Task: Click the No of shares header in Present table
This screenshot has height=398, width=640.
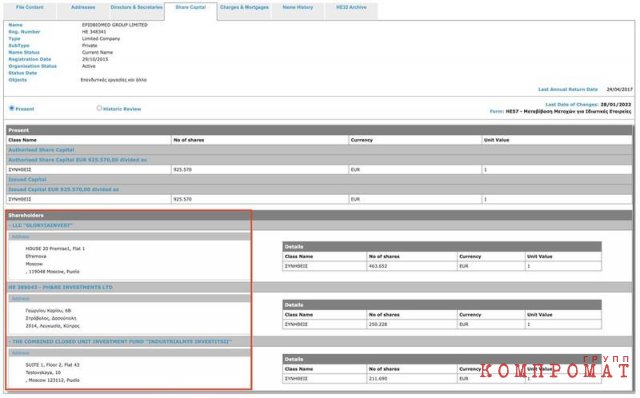Action: point(189,140)
